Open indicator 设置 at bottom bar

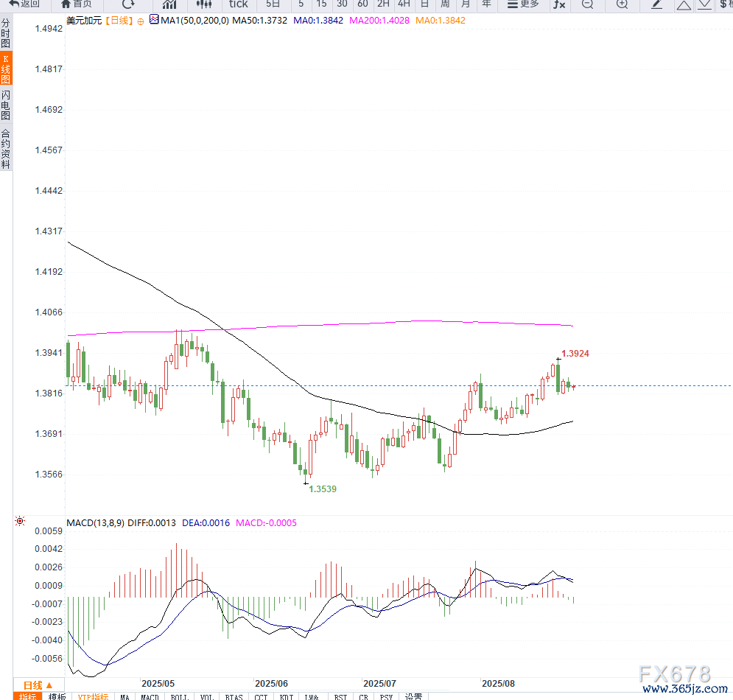coord(413,696)
